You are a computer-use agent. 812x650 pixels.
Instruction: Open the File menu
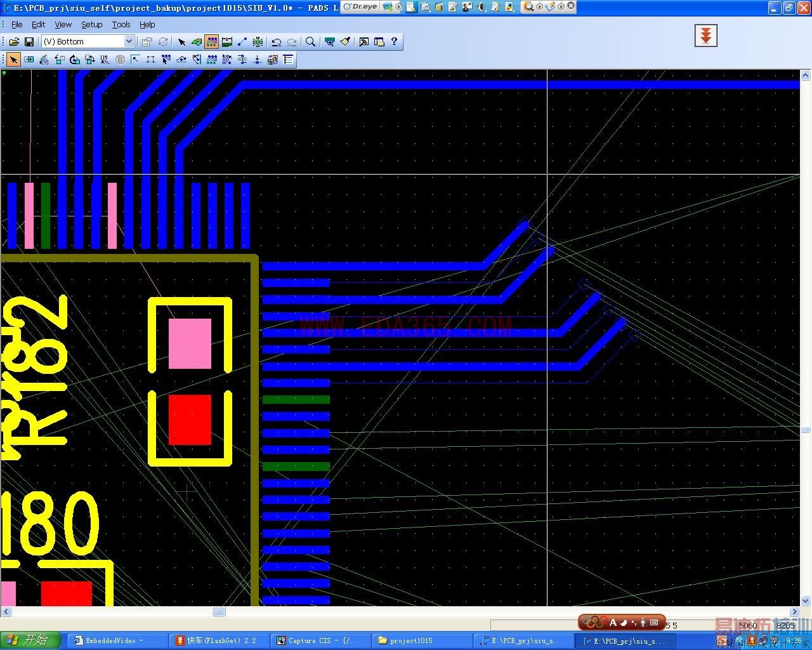[17, 24]
